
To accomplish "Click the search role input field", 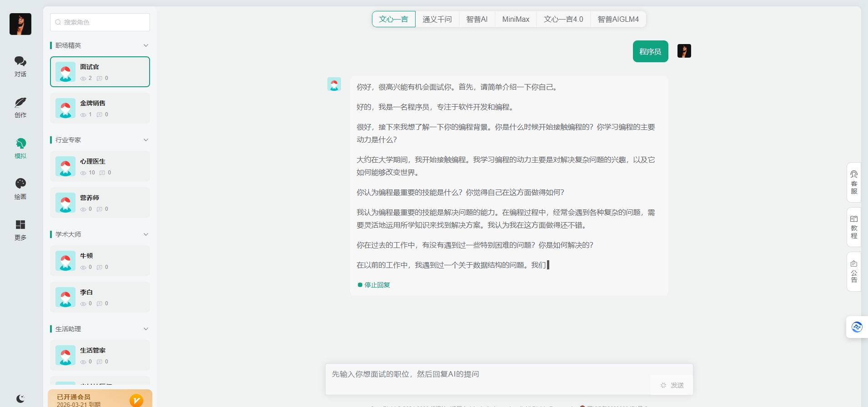I will tap(100, 22).
